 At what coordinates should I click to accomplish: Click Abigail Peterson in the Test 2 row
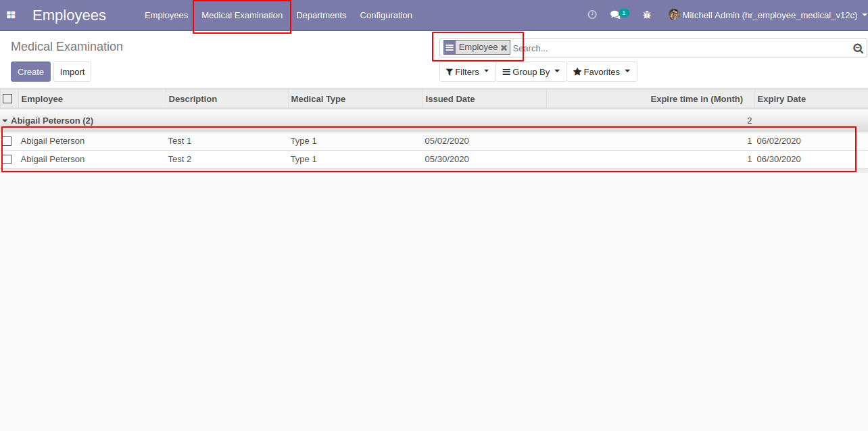pos(53,159)
